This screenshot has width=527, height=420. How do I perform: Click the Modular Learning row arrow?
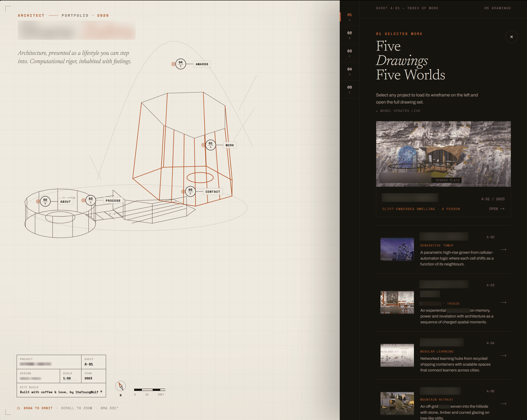(503, 356)
